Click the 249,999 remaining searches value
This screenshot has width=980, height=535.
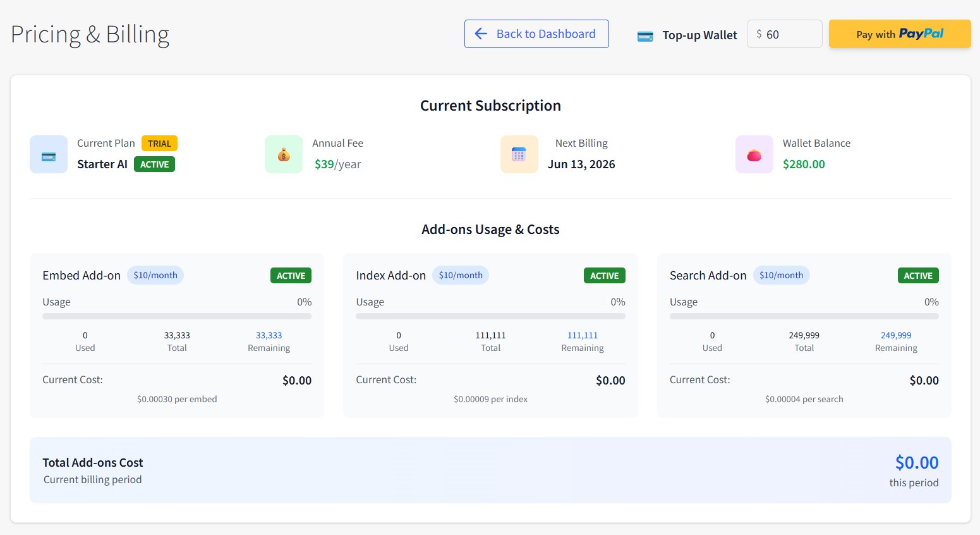tap(896, 335)
